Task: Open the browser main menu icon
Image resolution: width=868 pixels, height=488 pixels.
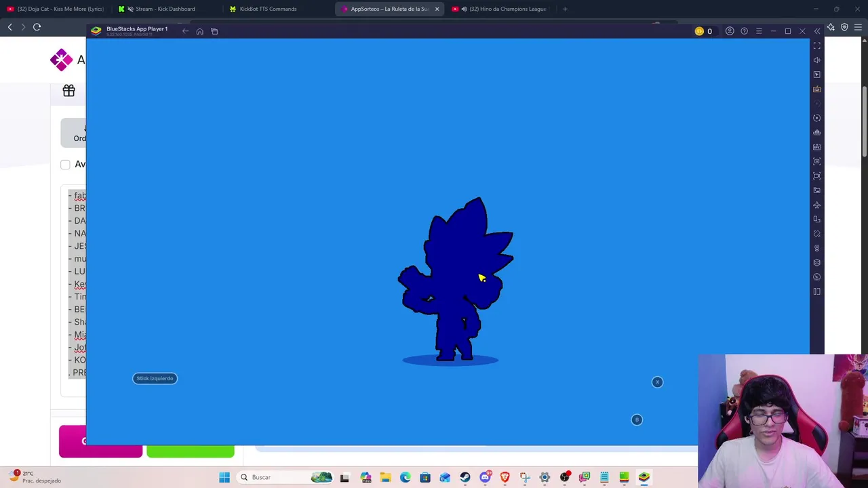Action: [x=858, y=27]
